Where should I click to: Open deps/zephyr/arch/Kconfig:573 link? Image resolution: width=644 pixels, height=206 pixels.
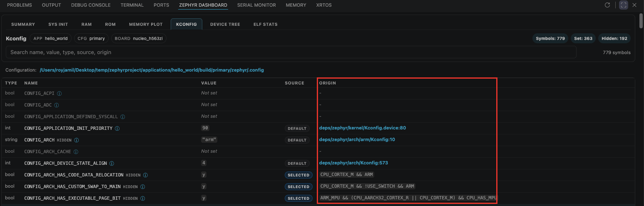(353, 163)
